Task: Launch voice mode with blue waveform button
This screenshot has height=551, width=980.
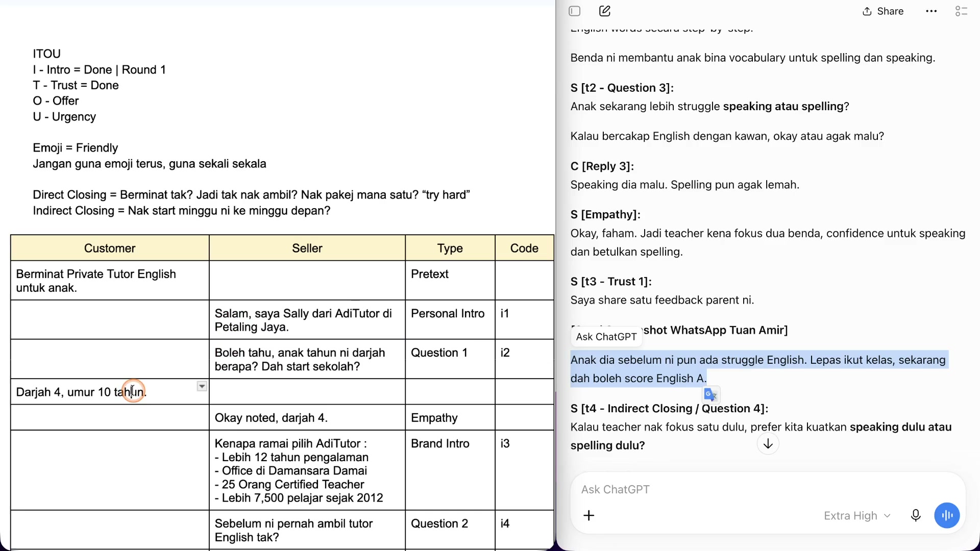Action: (947, 516)
